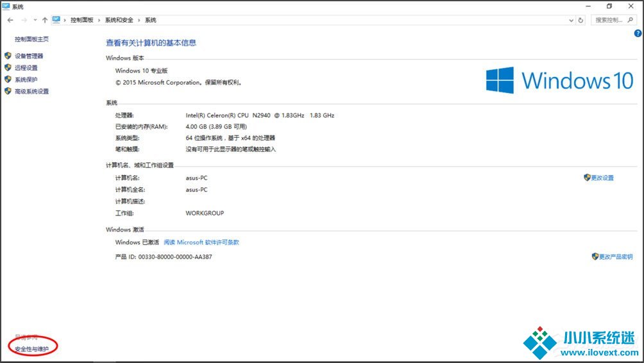Click the magnifier search icon
Screen dimensions: 644x363
(x=631, y=20)
